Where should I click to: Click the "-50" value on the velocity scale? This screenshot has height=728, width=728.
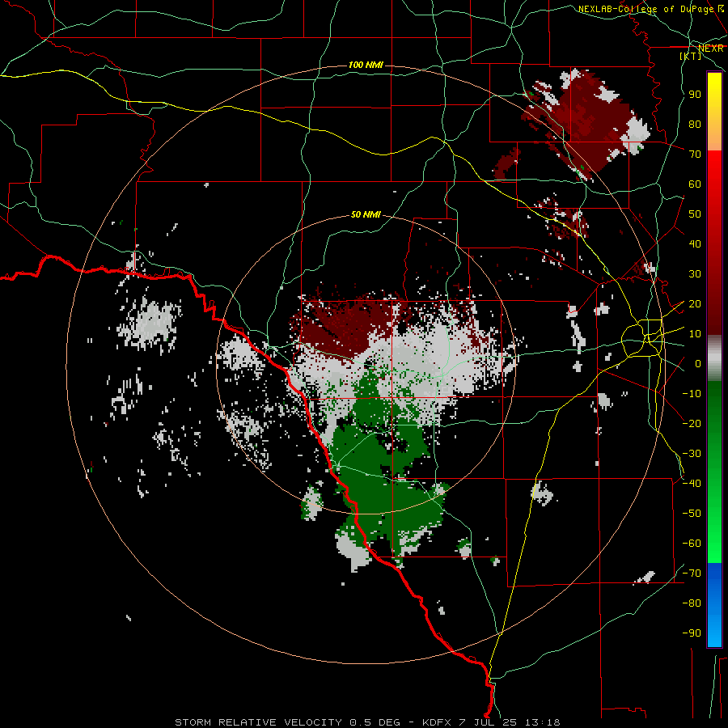[x=692, y=513]
